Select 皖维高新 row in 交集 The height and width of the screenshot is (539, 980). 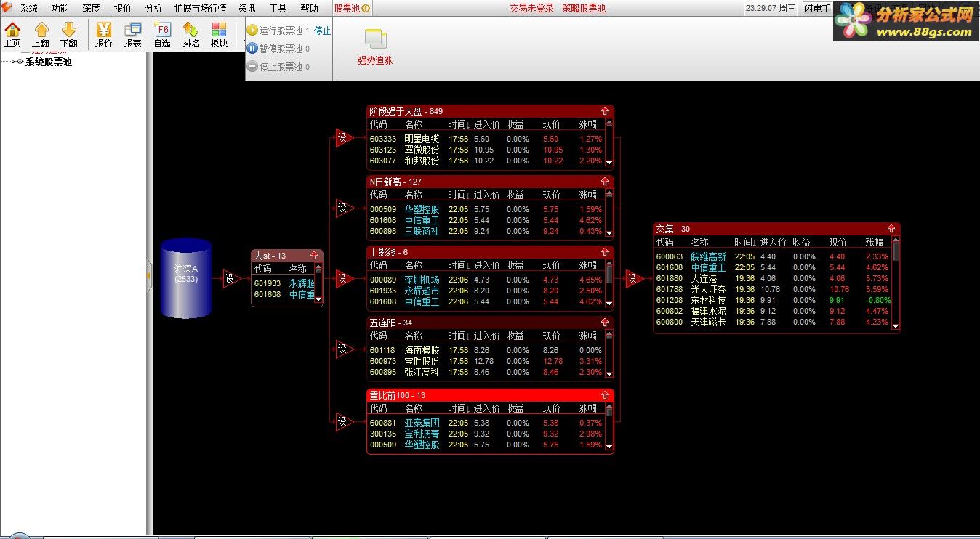pyautogui.click(x=773, y=256)
